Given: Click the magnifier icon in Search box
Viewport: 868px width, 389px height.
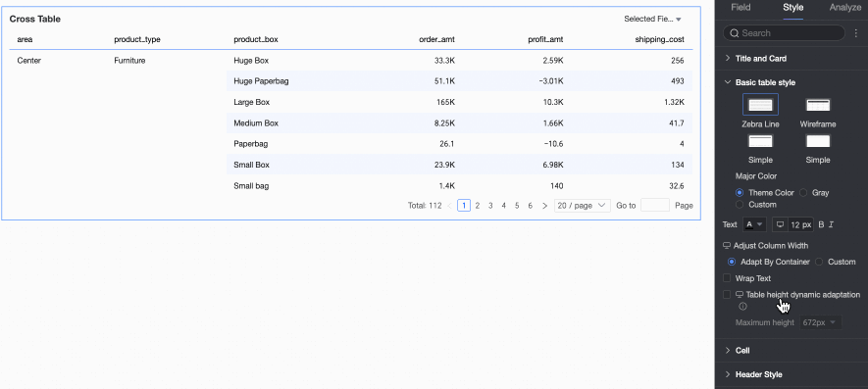Looking at the screenshot, I should pos(735,33).
